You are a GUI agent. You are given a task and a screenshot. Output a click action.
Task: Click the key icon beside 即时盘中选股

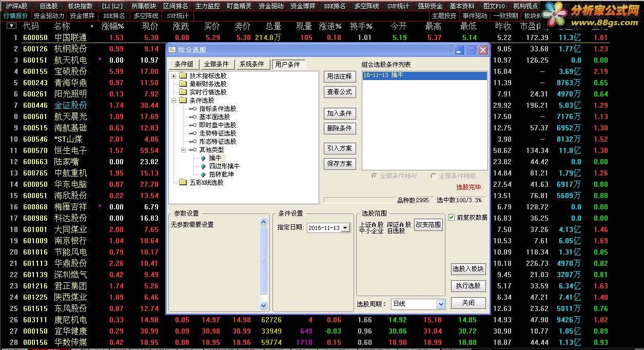coord(192,125)
